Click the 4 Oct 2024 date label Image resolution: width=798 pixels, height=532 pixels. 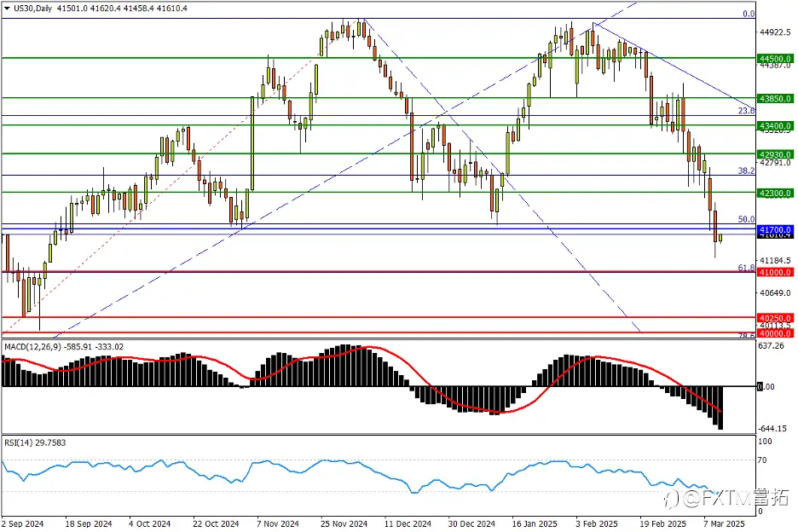coord(150,523)
